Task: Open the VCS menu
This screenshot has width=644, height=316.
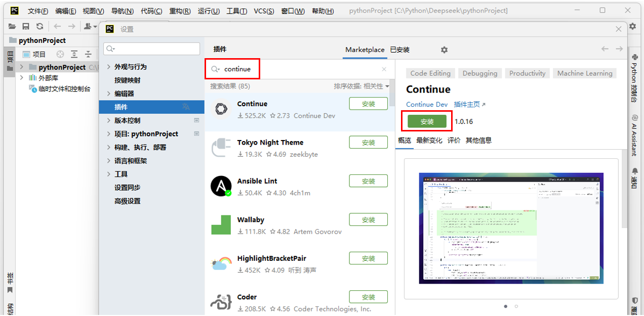Action: (264, 11)
